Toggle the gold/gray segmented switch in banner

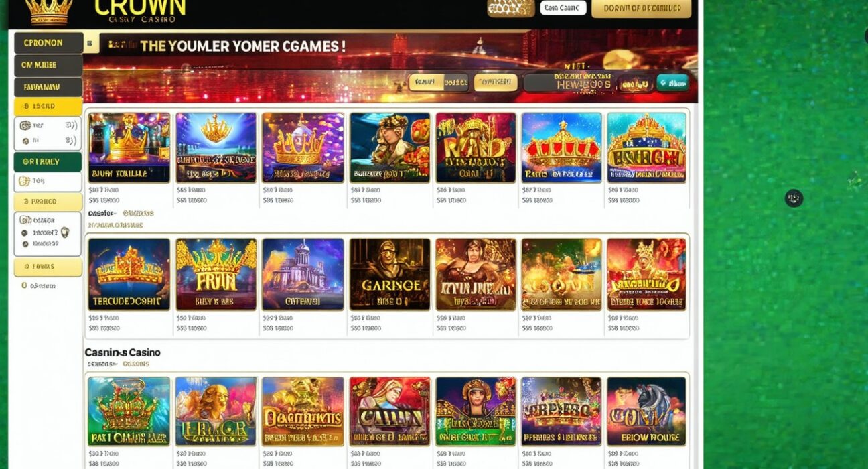(x=439, y=82)
